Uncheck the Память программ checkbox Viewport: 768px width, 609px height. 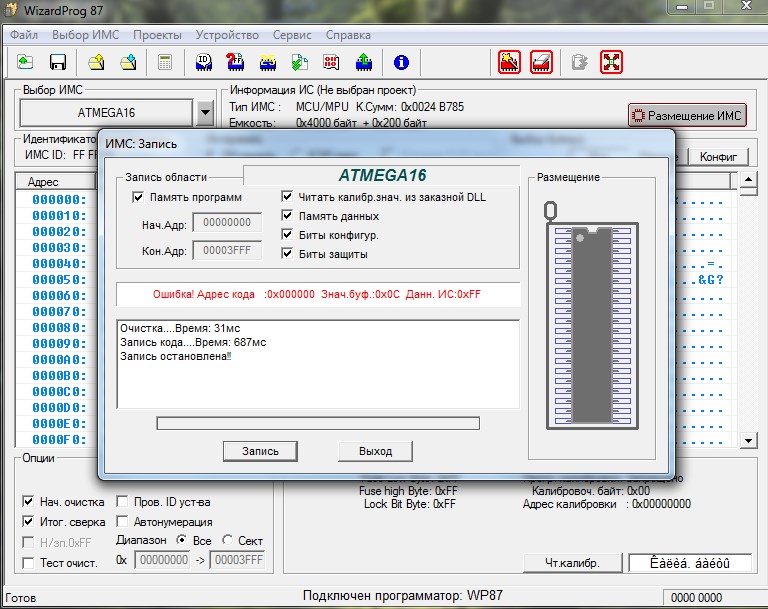pos(139,198)
